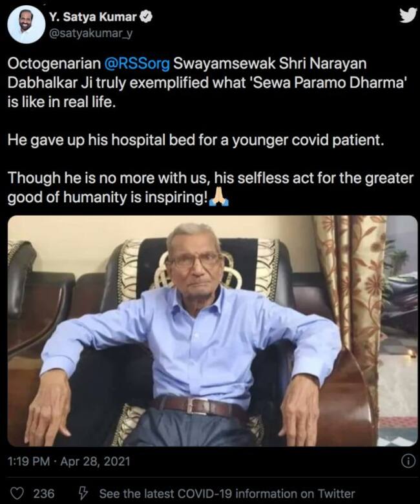Click the 'good of humanity is inspiring!' line

pos(107,197)
